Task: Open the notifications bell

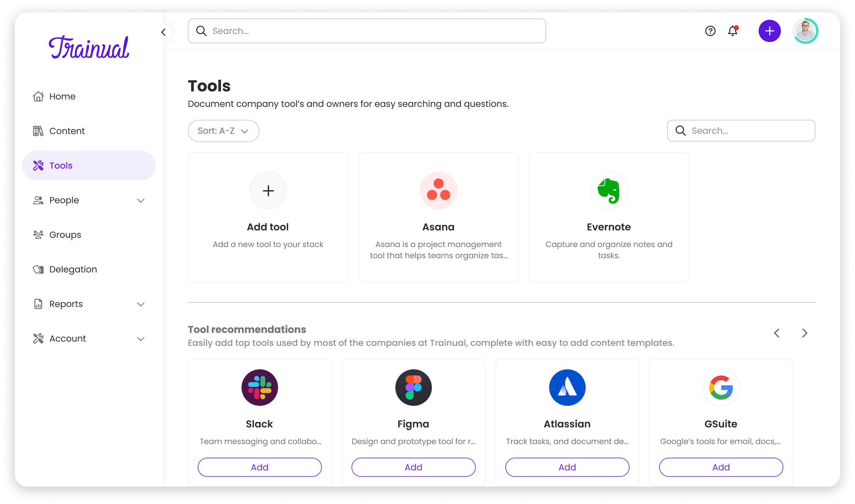Action: (733, 31)
